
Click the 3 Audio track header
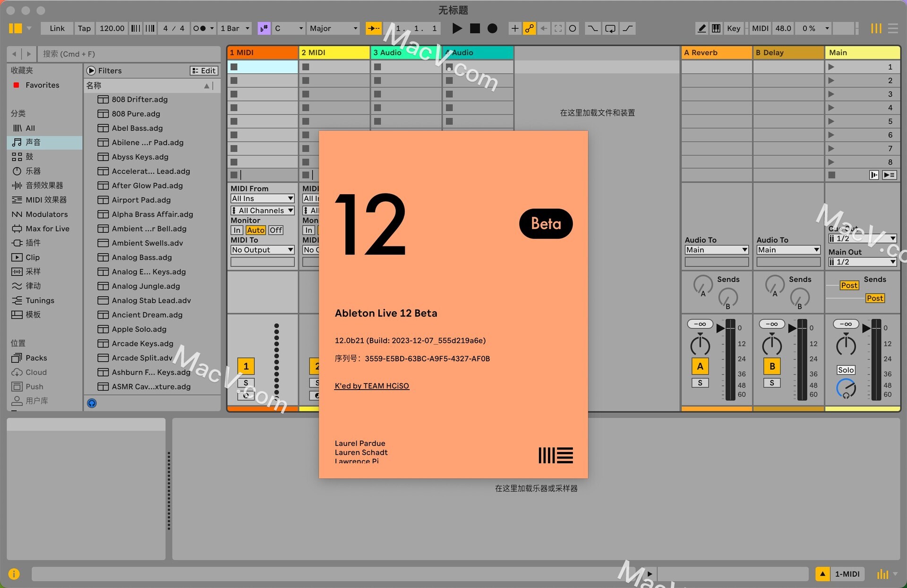coord(406,52)
